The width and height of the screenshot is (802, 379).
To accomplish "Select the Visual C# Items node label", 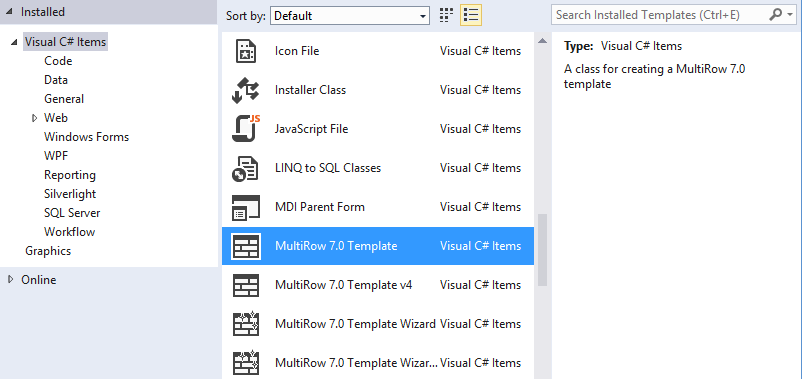I will point(65,42).
